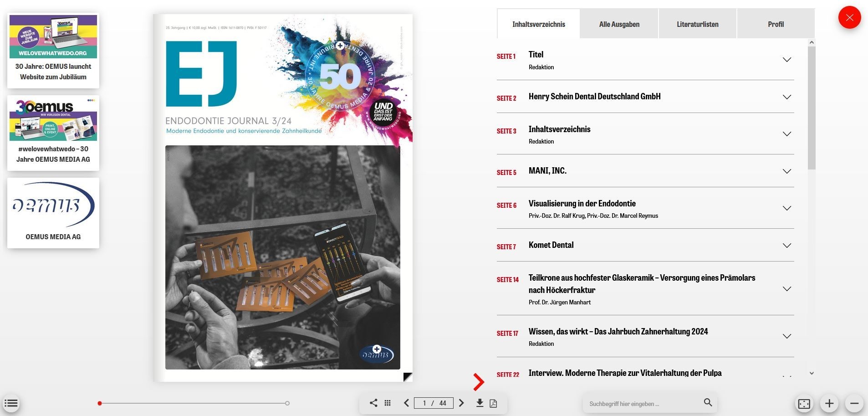Switch to the Inhaltsverzeichnis tab
Viewport: 868px width, 416px height.
[538, 24]
